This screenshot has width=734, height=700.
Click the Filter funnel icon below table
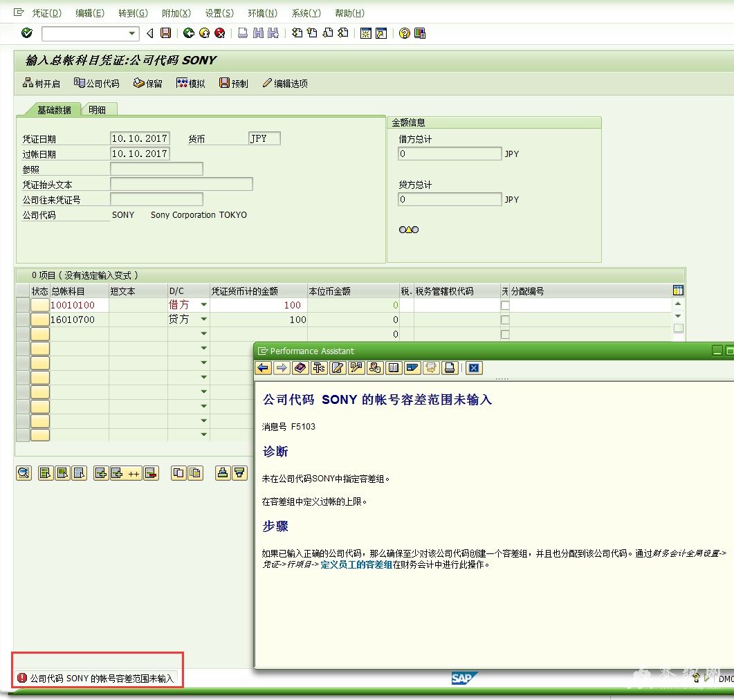tap(239, 473)
